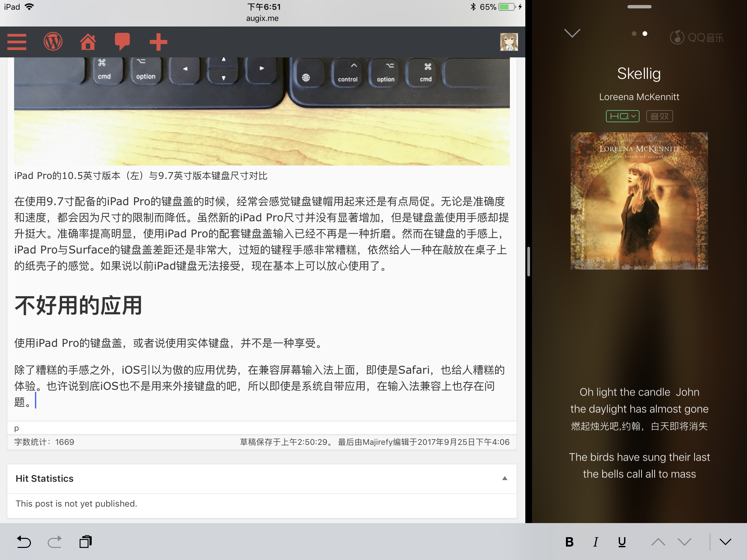Place cursor in paragraph starting 除了糟糕的手感
This screenshot has height=560, width=747.
click(260, 386)
